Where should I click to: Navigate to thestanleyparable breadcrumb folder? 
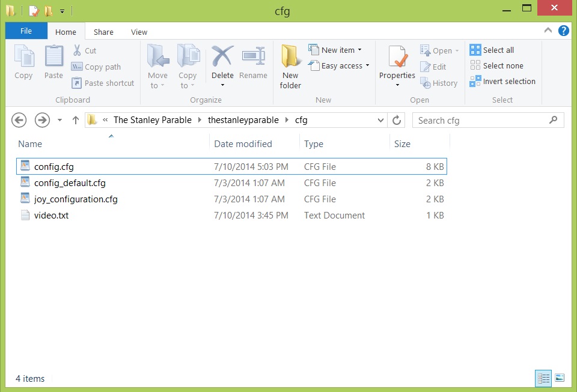point(243,120)
